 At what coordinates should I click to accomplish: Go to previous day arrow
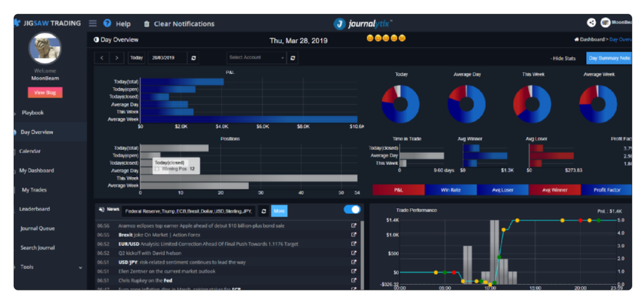[102, 57]
